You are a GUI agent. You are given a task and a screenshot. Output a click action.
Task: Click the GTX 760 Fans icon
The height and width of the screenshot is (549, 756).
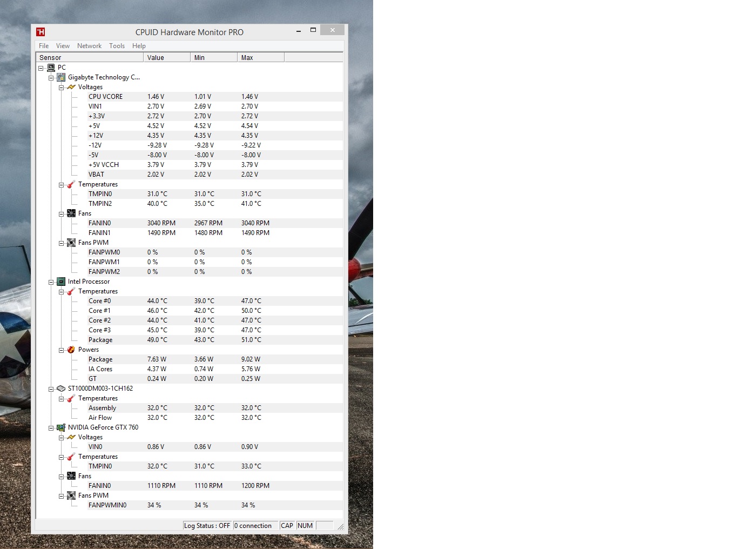point(71,476)
